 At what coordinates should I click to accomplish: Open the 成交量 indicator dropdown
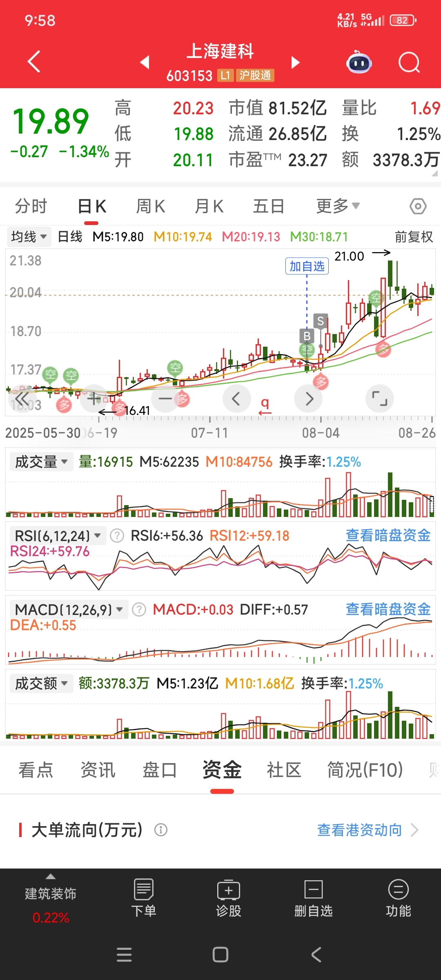[41, 462]
